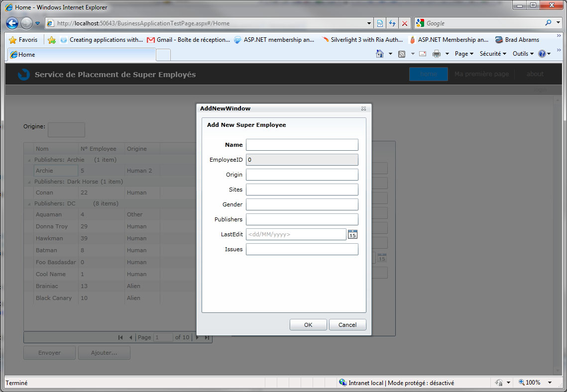The image size is (567, 392).
Task: Open the calendar picker beside LastEdit
Action: pyautogui.click(x=352, y=234)
